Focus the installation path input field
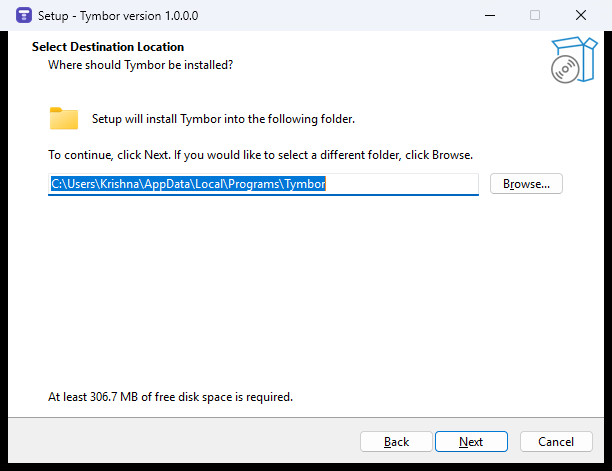 click(x=263, y=184)
